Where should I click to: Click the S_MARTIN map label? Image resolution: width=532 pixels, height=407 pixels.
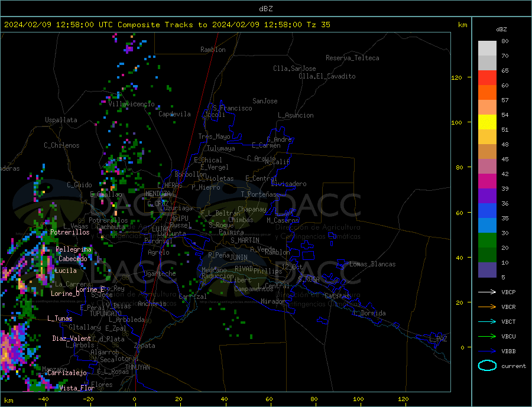point(245,240)
